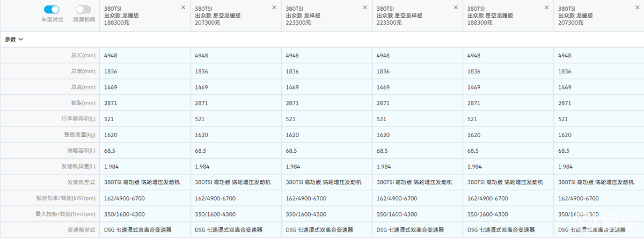Click the 出众款 星空龙耀版 header title

click(x=217, y=16)
